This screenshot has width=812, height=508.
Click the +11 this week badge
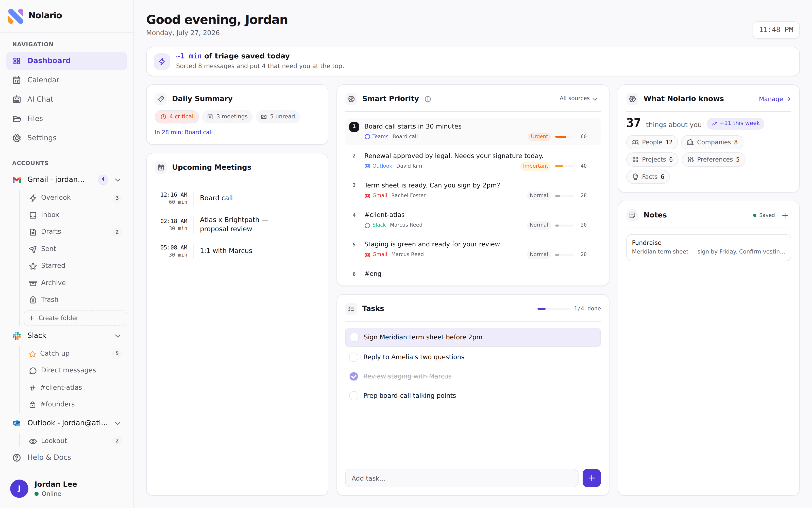[736, 124]
